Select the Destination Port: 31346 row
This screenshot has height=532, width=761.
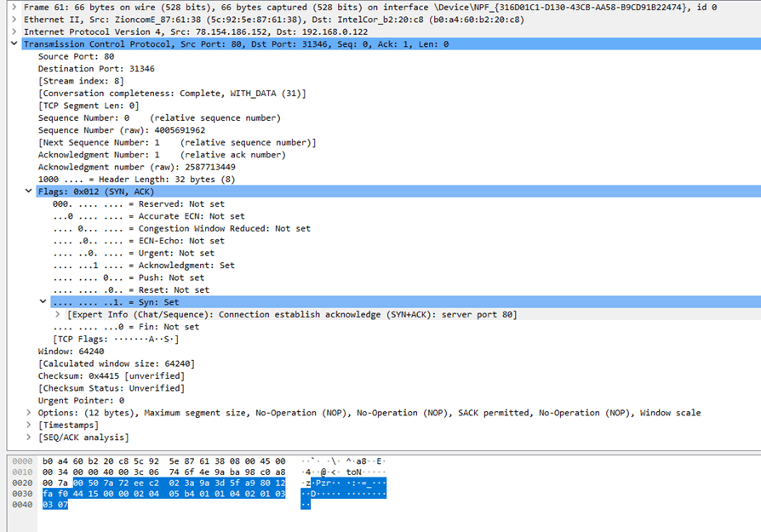pos(96,68)
